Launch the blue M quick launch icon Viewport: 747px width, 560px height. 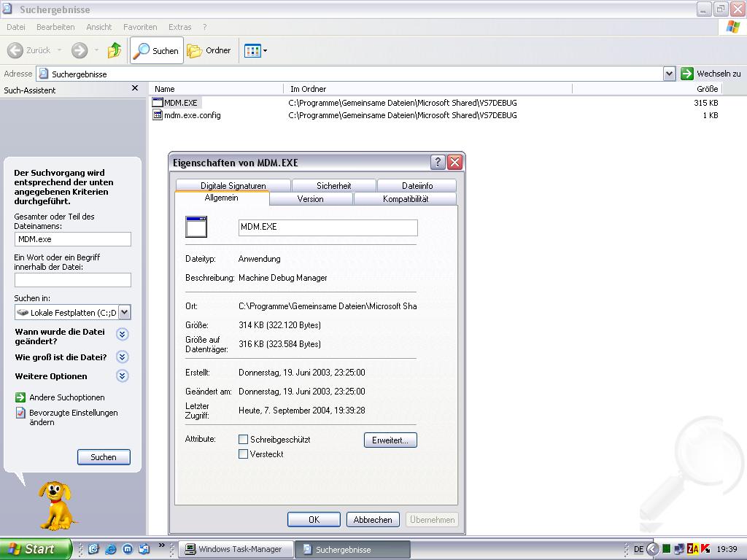pyautogui.click(x=127, y=549)
